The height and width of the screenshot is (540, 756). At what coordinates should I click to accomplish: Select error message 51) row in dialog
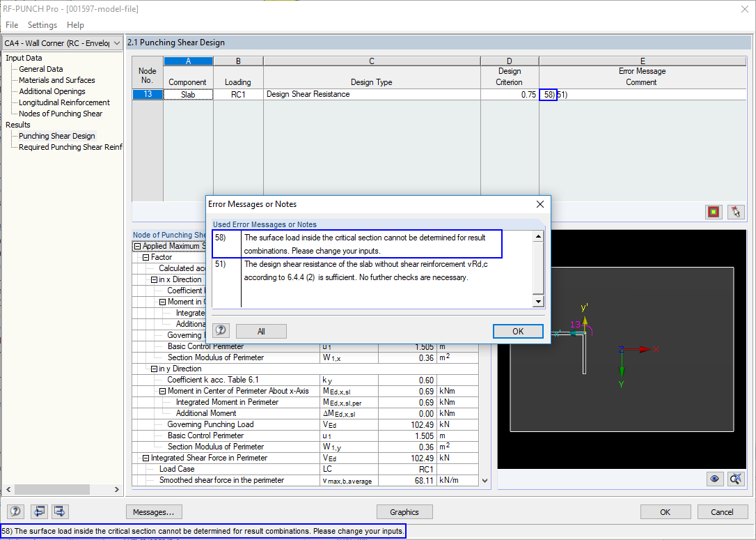[372, 271]
